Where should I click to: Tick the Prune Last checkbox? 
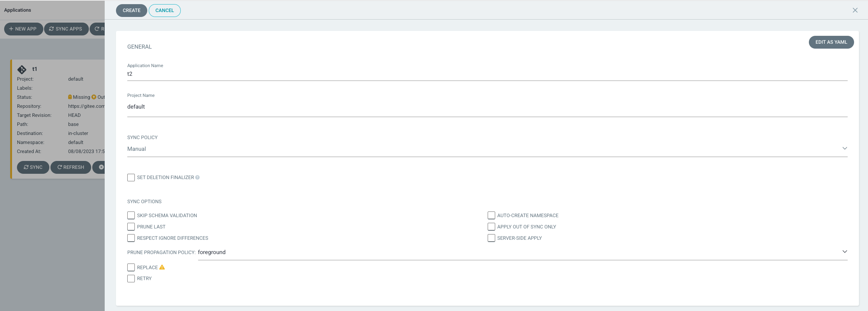pos(131,227)
